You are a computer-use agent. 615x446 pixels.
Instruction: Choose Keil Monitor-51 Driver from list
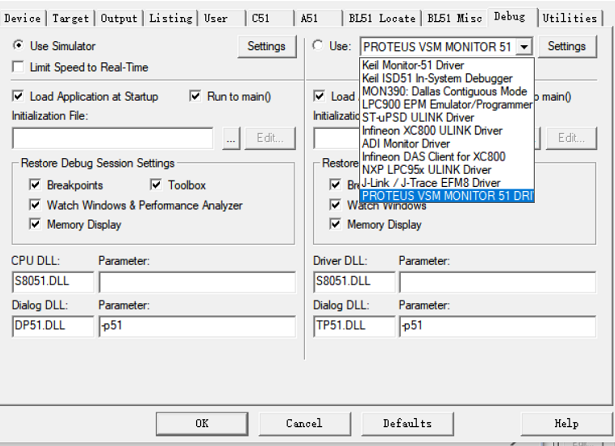(x=447, y=65)
